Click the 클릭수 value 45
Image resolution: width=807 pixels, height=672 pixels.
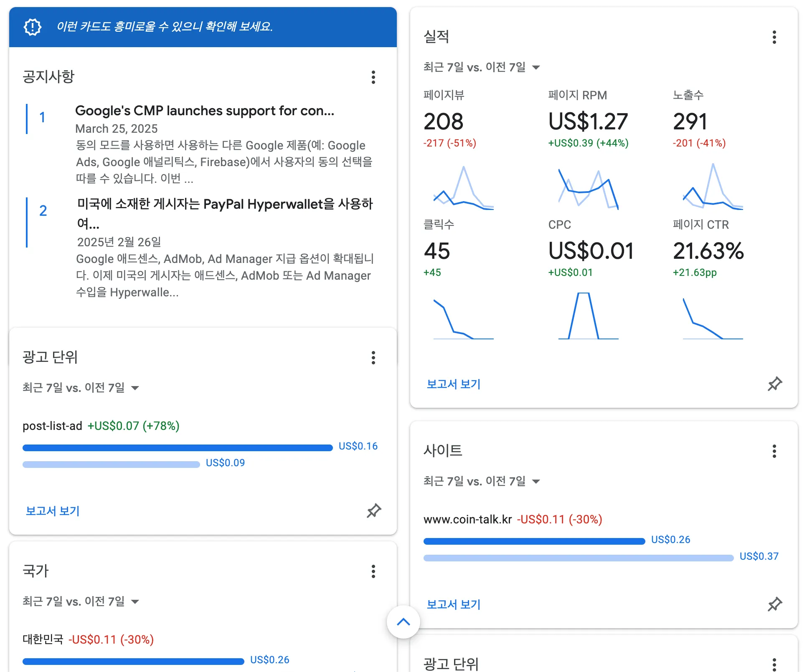(x=437, y=251)
